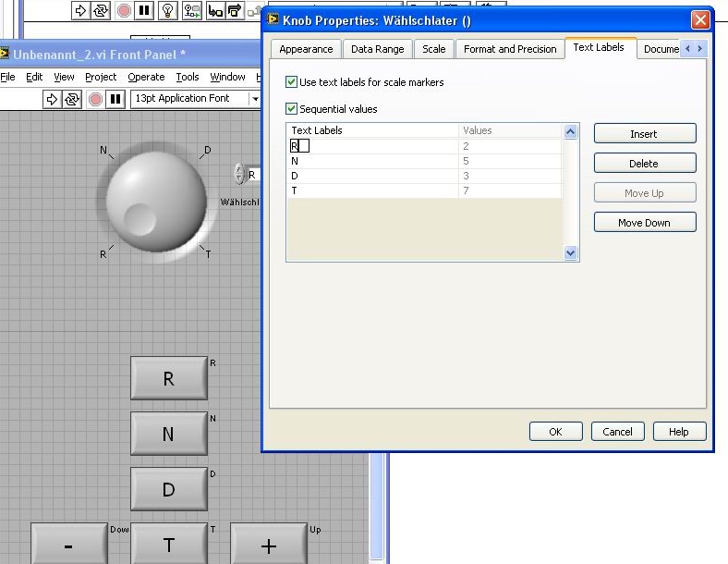728x564 pixels.
Task: Open the 13pt Application Font dropdown
Action: pyautogui.click(x=255, y=99)
